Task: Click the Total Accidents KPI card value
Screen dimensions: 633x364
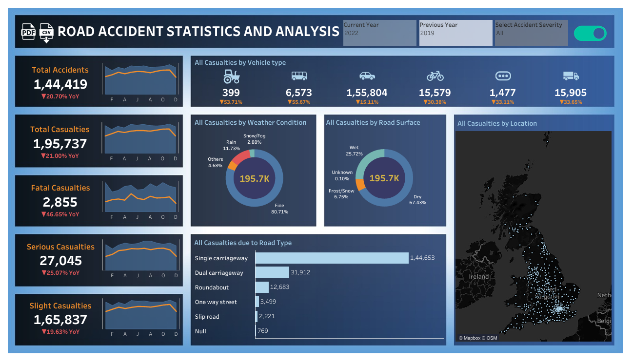Action: tap(60, 84)
